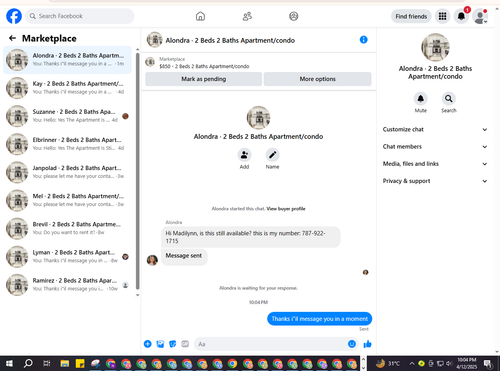The width and height of the screenshot is (500, 371).
Task: Focus the Search Facebook field
Action: pos(79,16)
